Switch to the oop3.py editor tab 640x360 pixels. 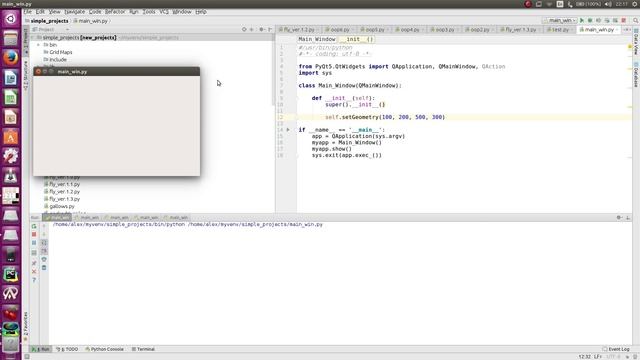(444, 30)
